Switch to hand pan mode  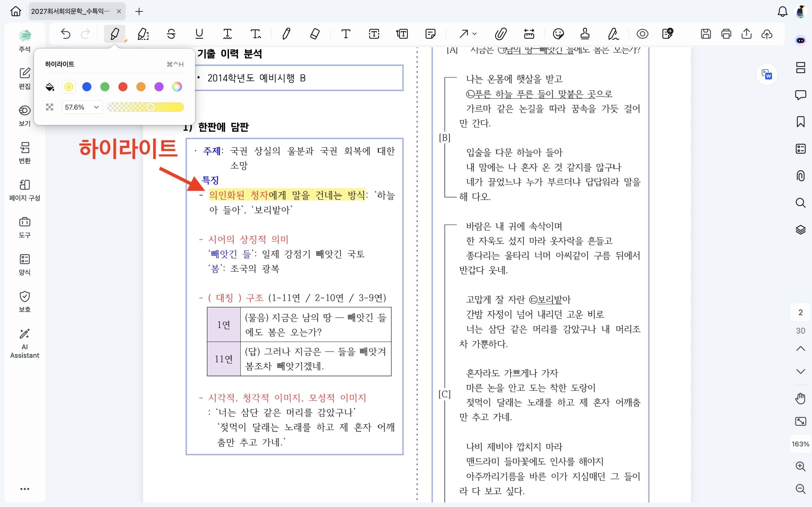tap(800, 398)
